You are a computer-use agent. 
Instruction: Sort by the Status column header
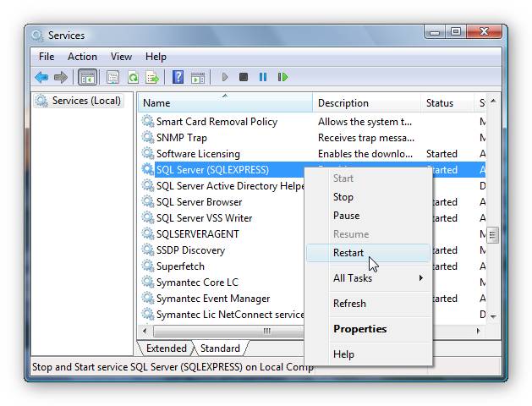[x=447, y=103]
